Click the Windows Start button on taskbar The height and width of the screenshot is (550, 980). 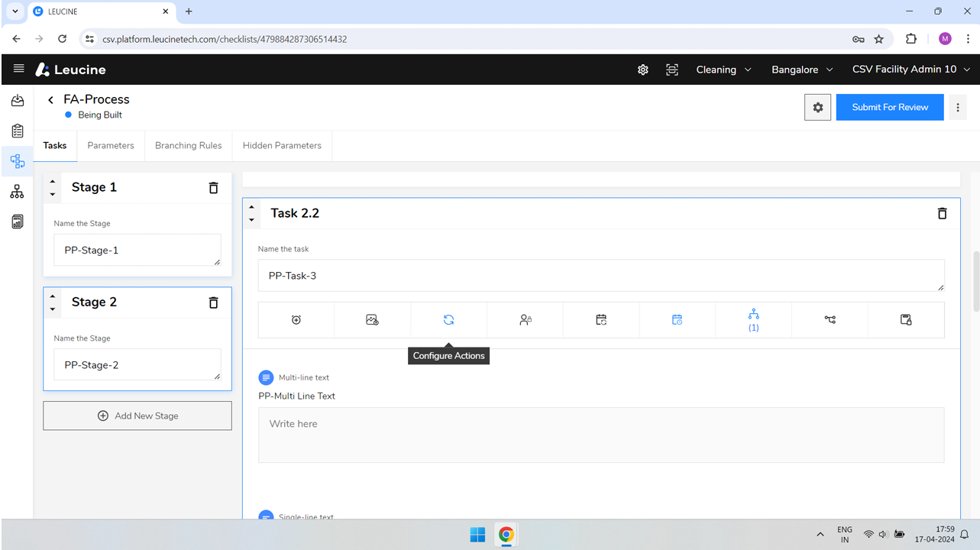pyautogui.click(x=477, y=535)
